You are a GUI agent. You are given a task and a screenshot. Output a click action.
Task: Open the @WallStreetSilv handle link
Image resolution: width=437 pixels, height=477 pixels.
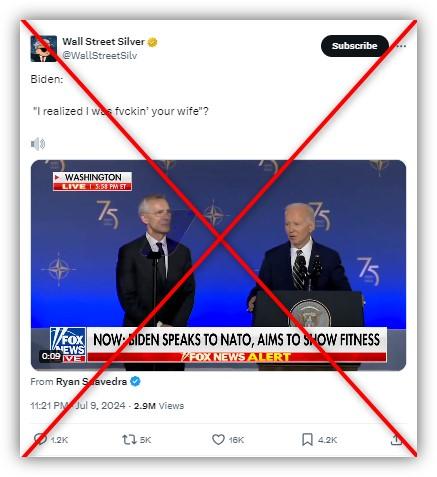100,55
